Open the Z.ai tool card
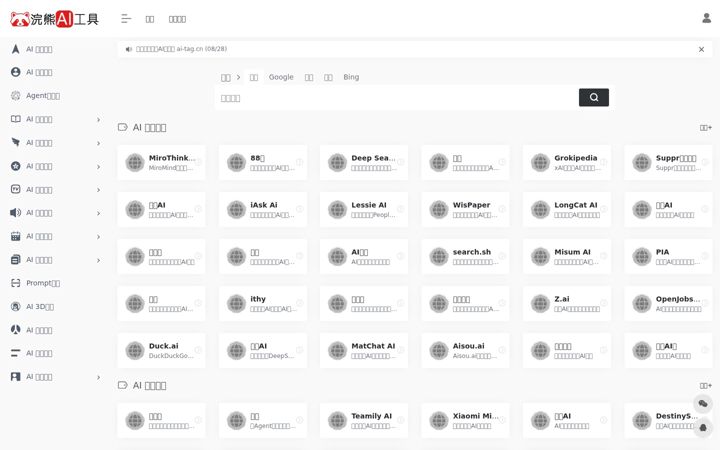Viewport: 720px width, 450px height. tap(567, 303)
